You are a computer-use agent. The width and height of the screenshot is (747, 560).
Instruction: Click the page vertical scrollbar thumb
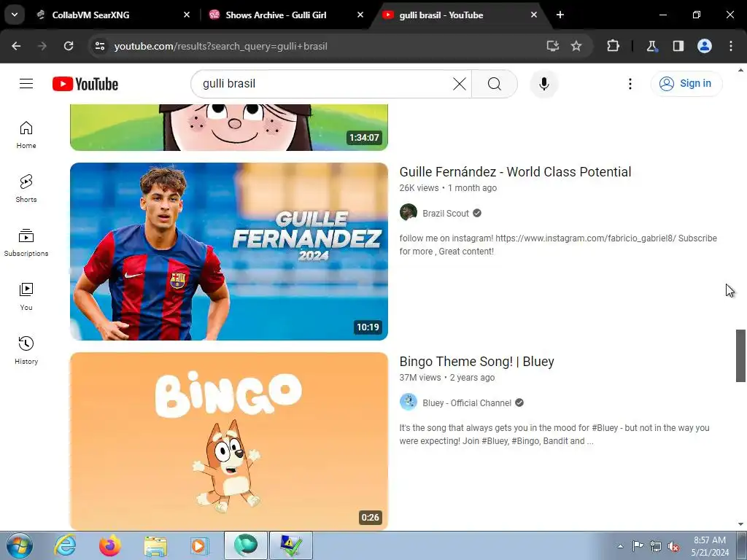[740, 355]
